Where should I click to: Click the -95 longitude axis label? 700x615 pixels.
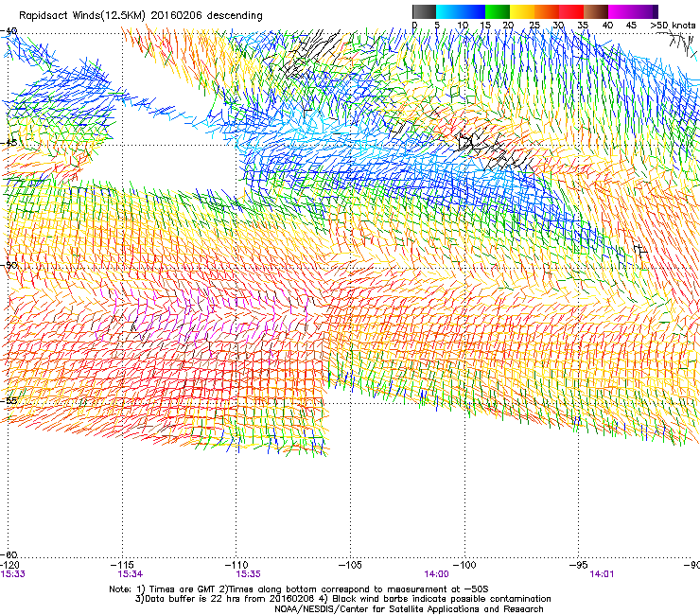tap(578, 566)
